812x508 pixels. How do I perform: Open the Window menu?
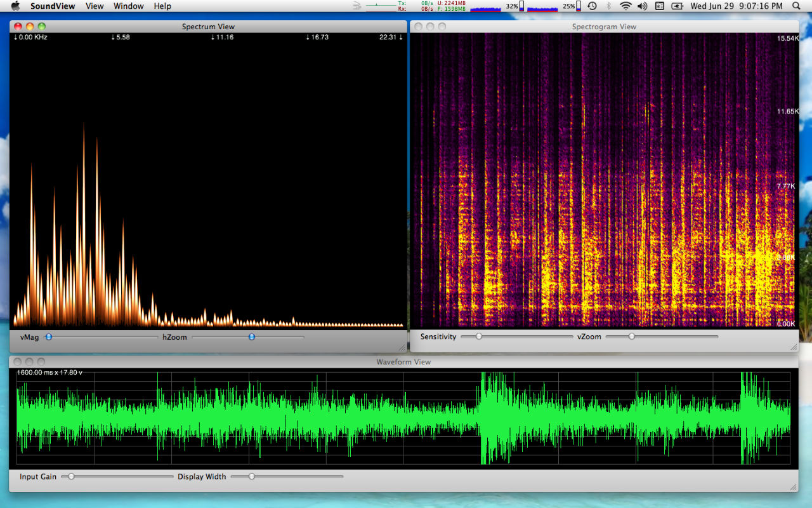129,6
